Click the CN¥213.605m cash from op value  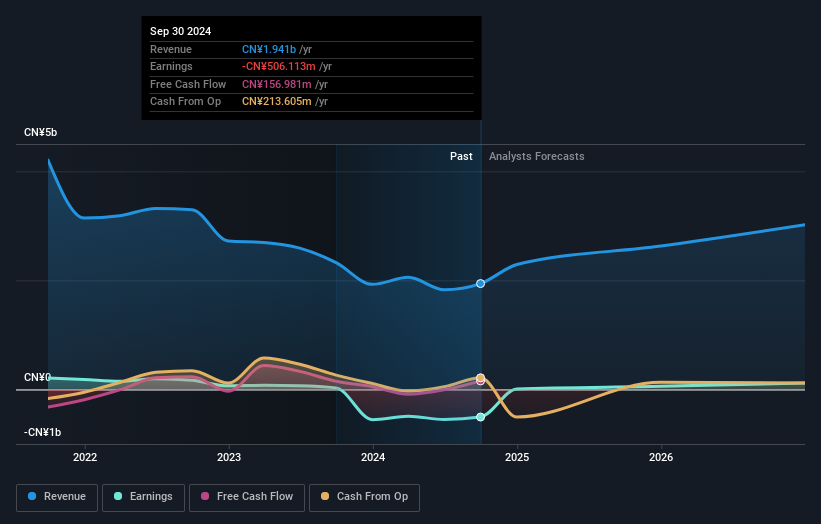point(276,102)
